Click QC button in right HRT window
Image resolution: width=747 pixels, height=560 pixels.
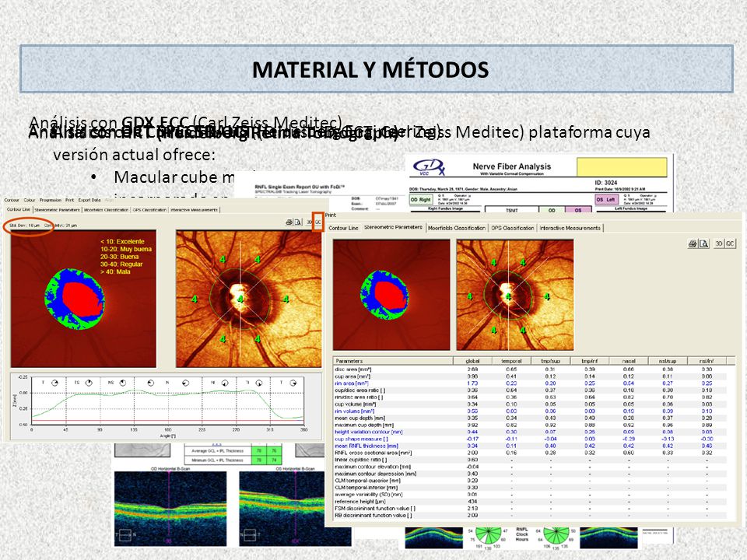coord(730,243)
